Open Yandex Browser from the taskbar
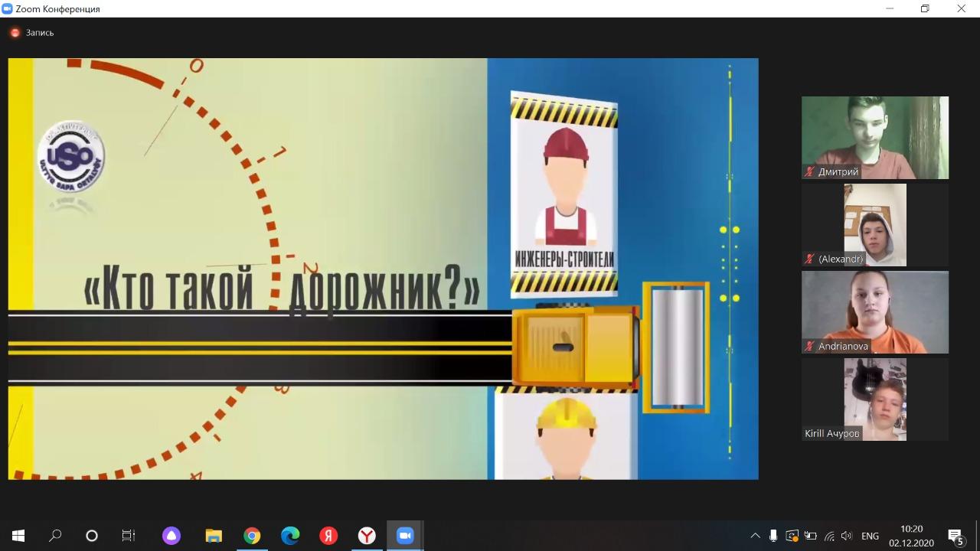Image resolution: width=980 pixels, height=551 pixels. (x=367, y=536)
